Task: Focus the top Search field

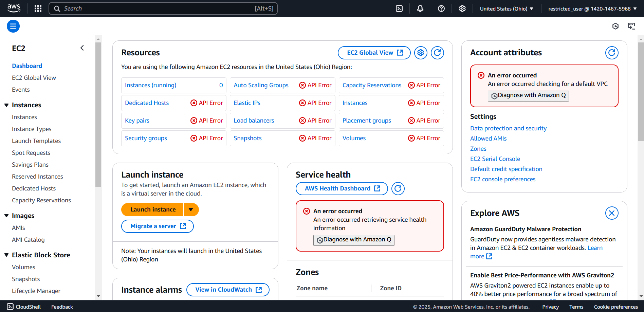Action: click(163, 8)
